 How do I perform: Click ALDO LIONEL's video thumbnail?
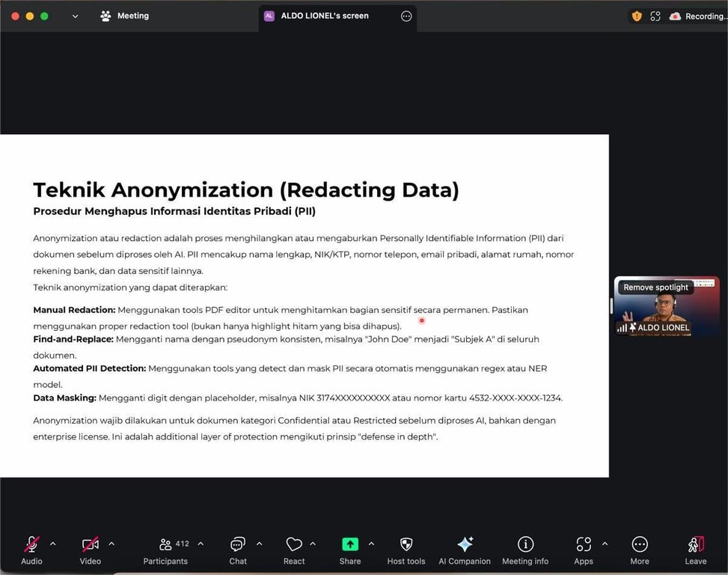pos(666,311)
